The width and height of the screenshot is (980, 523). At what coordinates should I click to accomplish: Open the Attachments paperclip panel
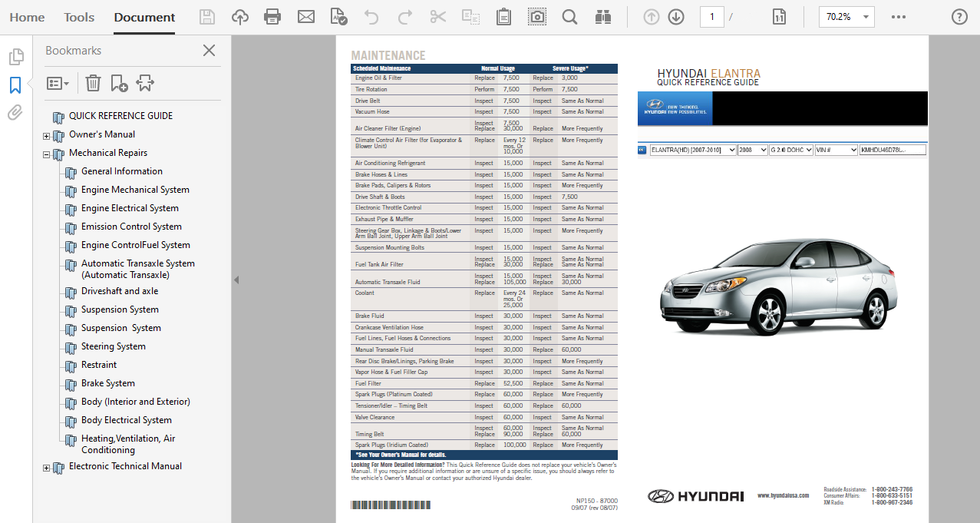(15, 113)
